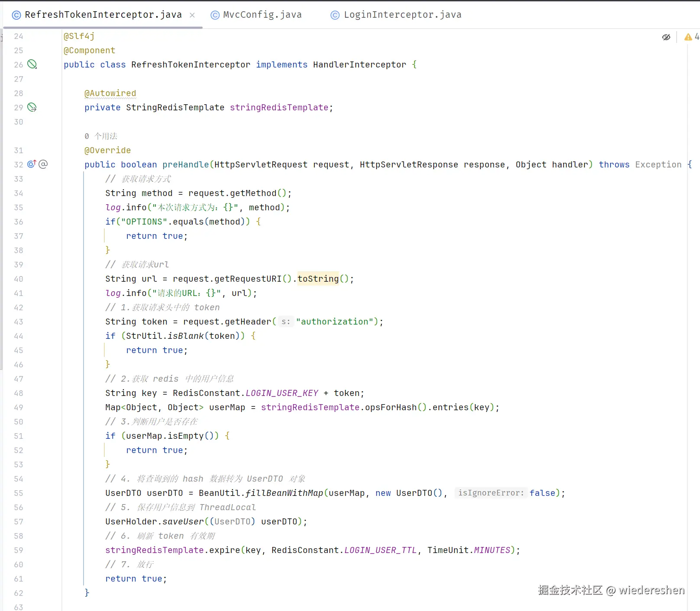700x611 pixels.
Task: Click the StringRedisTemplate type on the field line
Action: [175, 107]
